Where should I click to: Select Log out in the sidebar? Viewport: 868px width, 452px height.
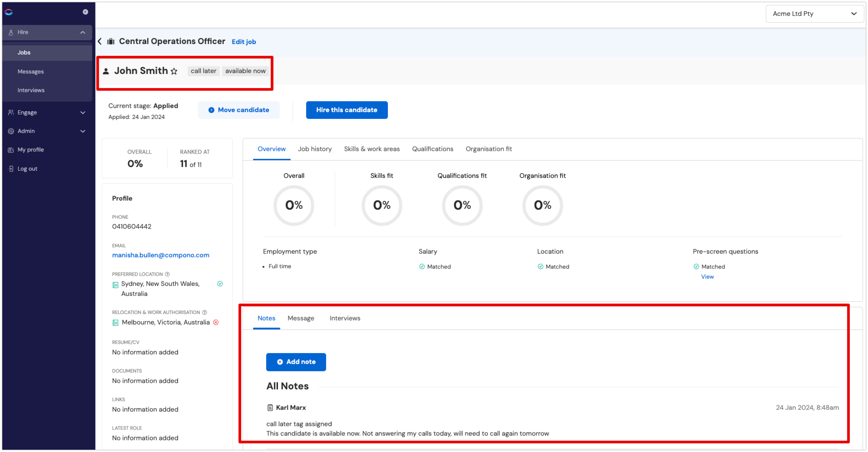27,169
